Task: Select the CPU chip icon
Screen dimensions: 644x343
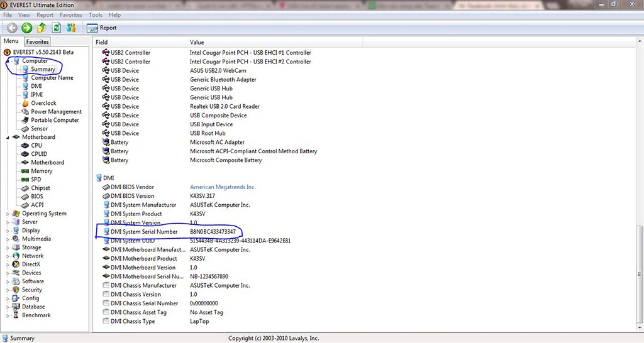Action: pyautogui.click(x=25, y=145)
